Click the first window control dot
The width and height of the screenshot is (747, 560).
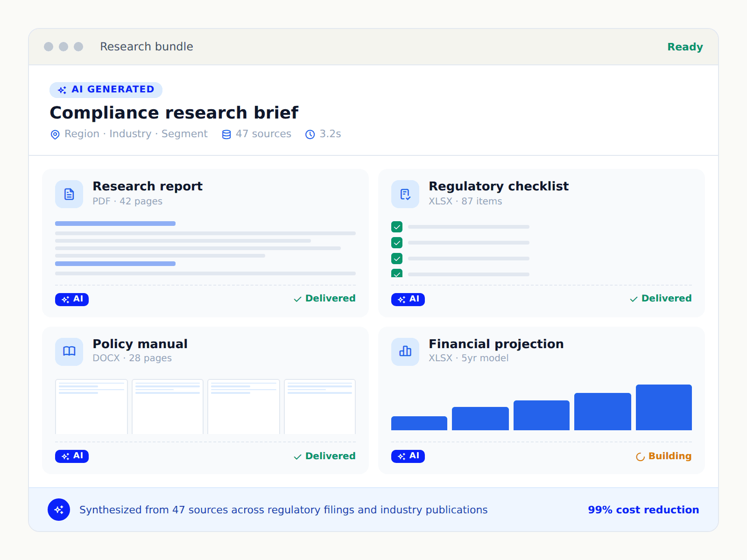pyautogui.click(x=49, y=47)
